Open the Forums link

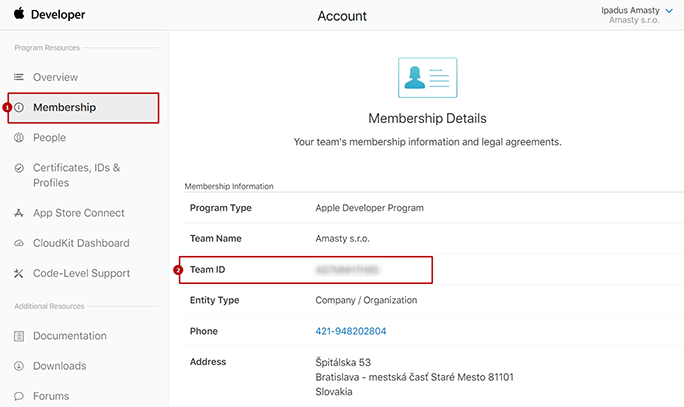(51, 396)
